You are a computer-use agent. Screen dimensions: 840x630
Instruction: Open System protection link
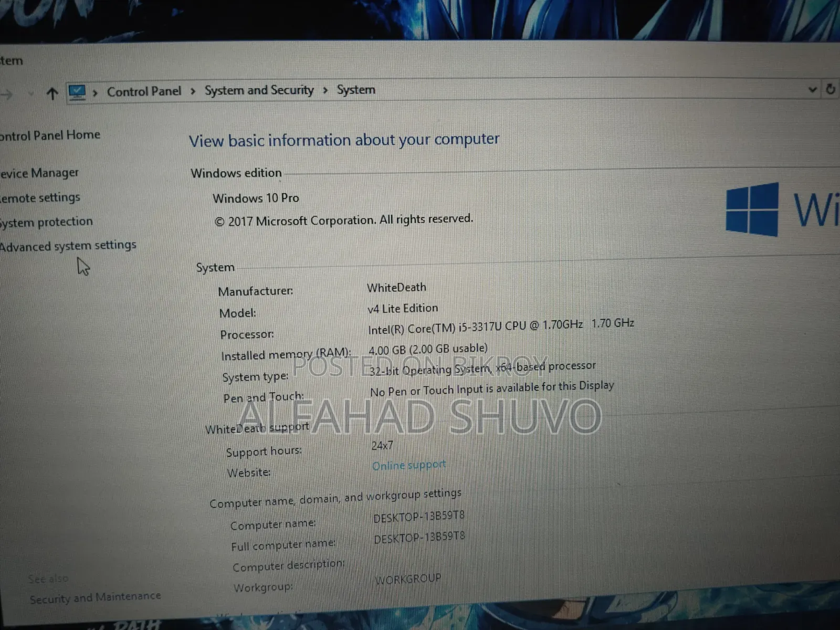click(x=46, y=222)
